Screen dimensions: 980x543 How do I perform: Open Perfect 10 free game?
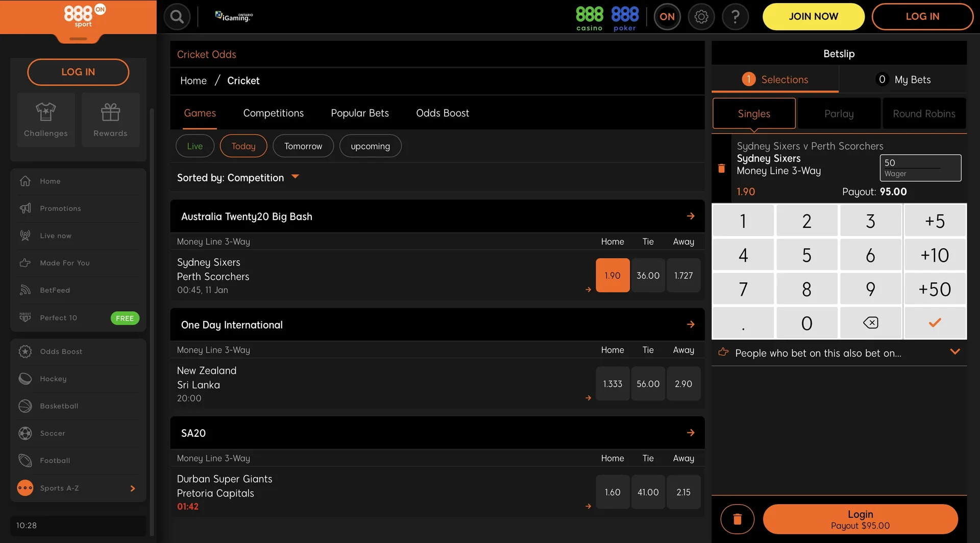78,318
